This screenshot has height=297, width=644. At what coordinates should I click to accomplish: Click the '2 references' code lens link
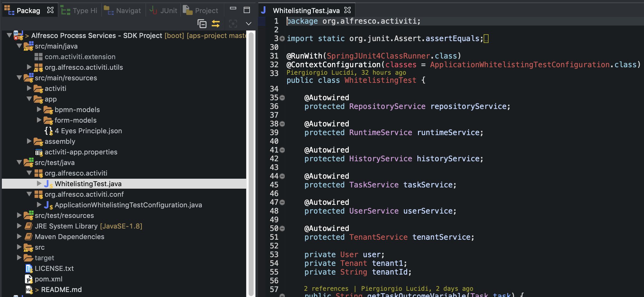coord(326,288)
